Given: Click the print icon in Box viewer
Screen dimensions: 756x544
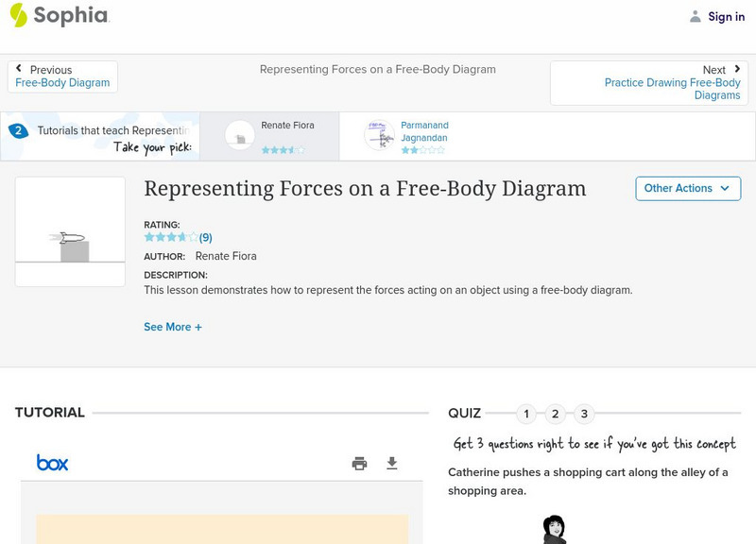Looking at the screenshot, I should point(359,463).
